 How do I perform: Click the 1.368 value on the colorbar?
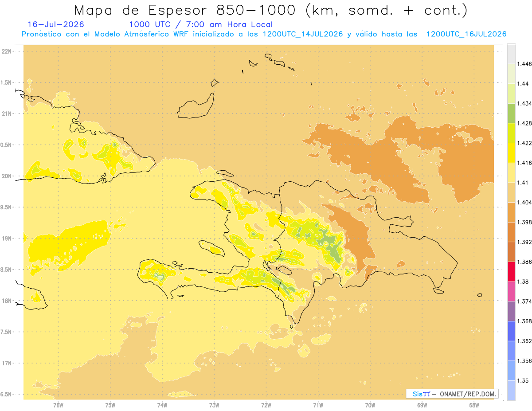point(524,321)
